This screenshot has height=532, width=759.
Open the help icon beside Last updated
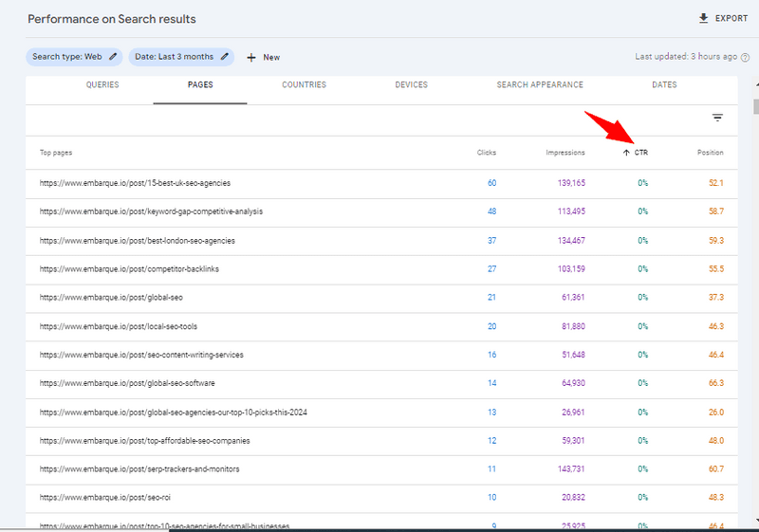(x=746, y=57)
